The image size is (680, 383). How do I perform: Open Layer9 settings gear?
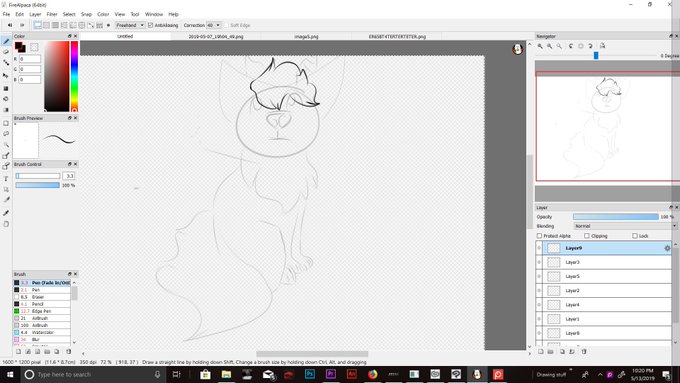click(667, 248)
